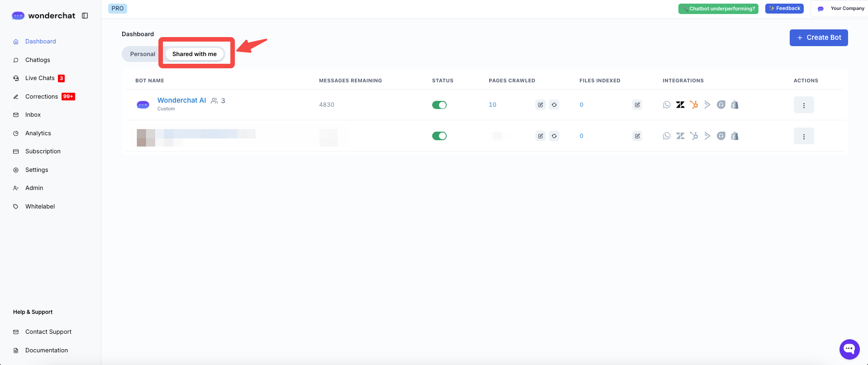868x365 pixels.
Task: Open Shopify integration for Wonderchat AI
Action: coord(734,105)
